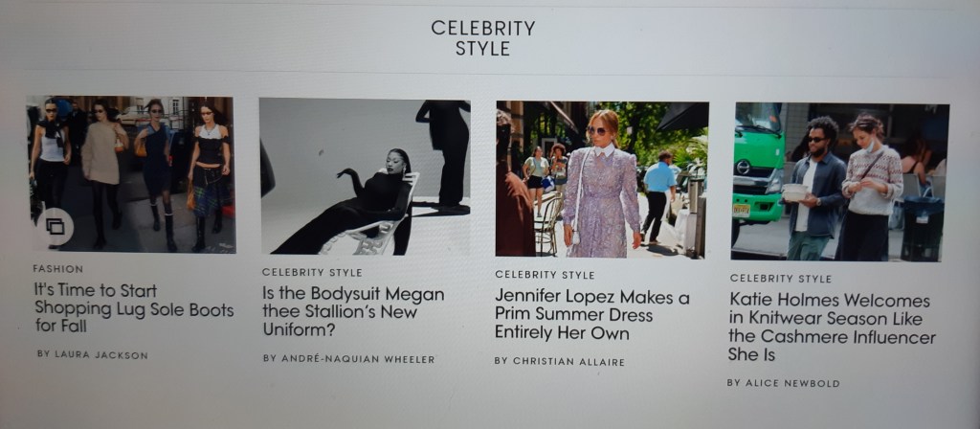Open the lilac summer dress photo thumbnail
Screen dimensions: 980x429
click(602, 179)
